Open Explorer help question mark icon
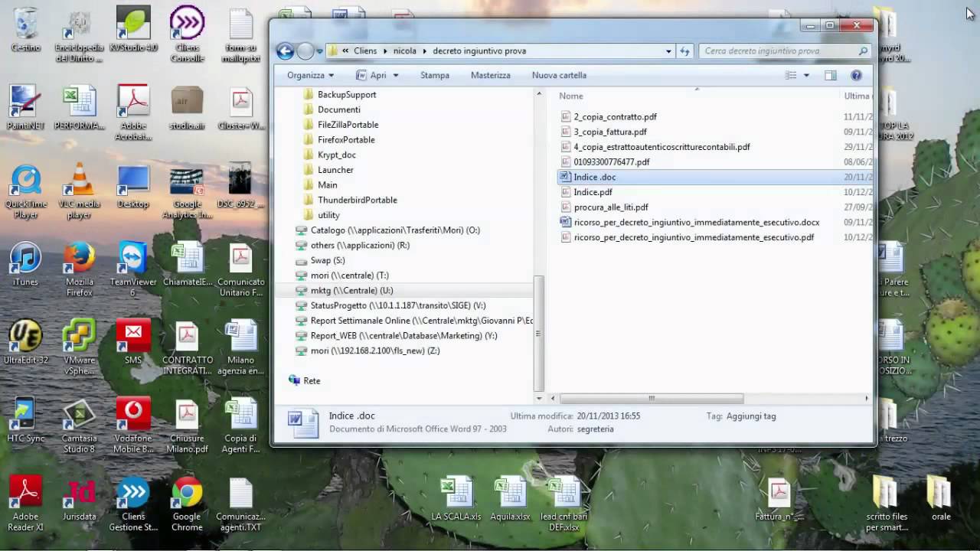Viewport: 980px width, 551px height. pyautogui.click(x=857, y=75)
